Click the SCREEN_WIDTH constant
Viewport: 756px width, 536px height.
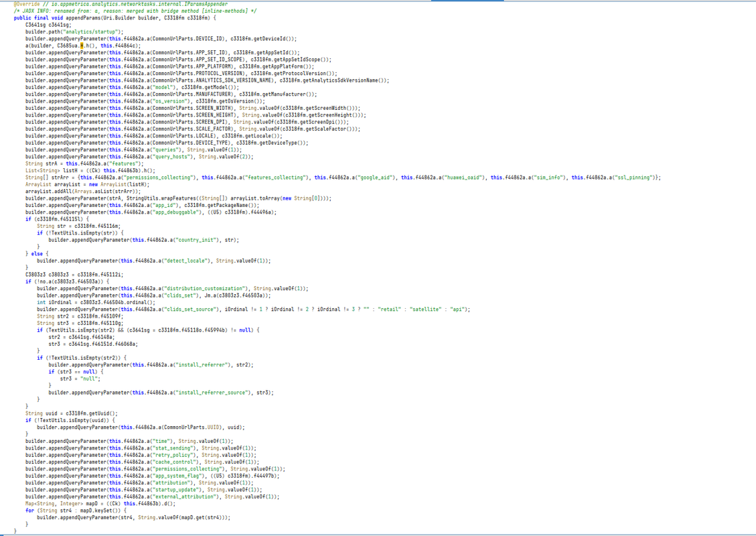pos(214,108)
